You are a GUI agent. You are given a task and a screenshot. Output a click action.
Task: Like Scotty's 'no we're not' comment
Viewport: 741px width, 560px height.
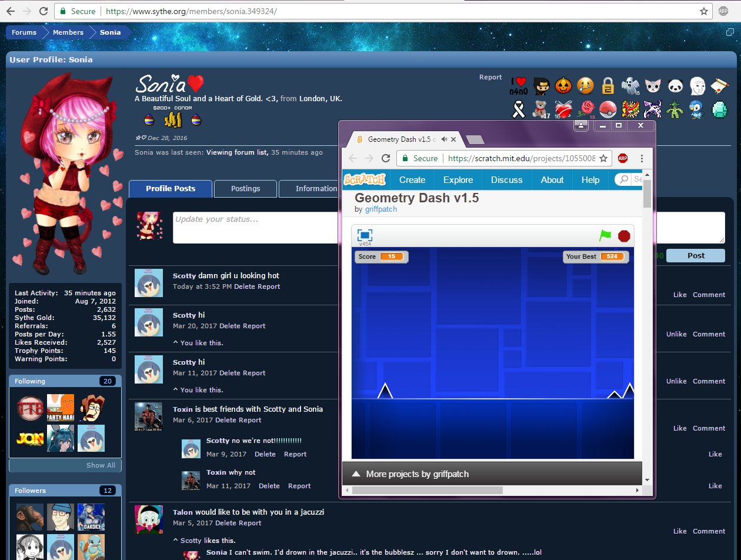pyautogui.click(x=715, y=454)
